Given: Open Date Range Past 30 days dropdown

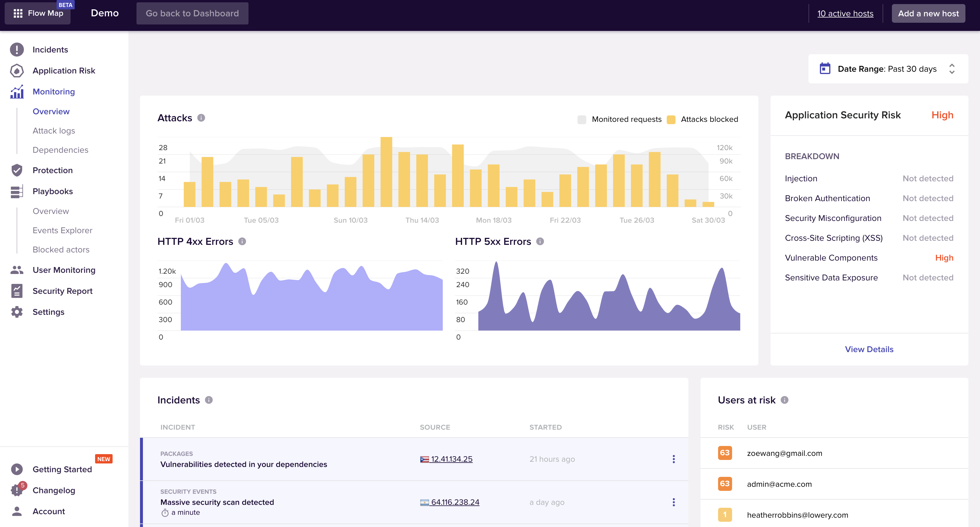Looking at the screenshot, I should pos(888,69).
